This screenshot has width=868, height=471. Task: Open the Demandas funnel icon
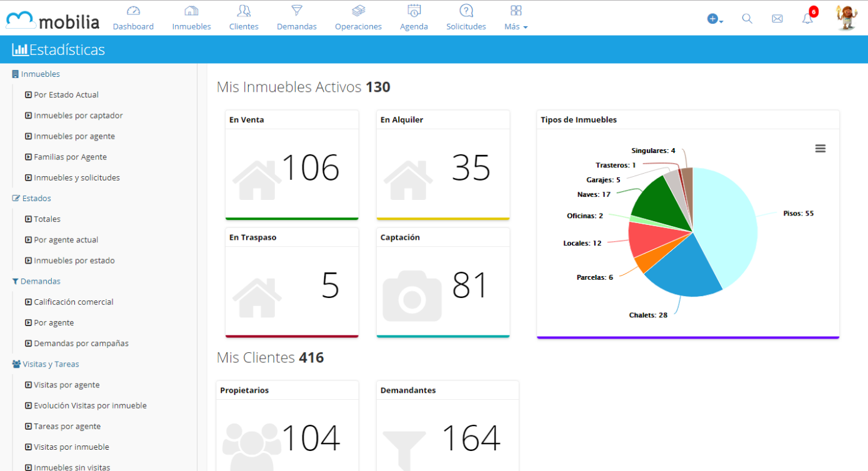pos(297,11)
